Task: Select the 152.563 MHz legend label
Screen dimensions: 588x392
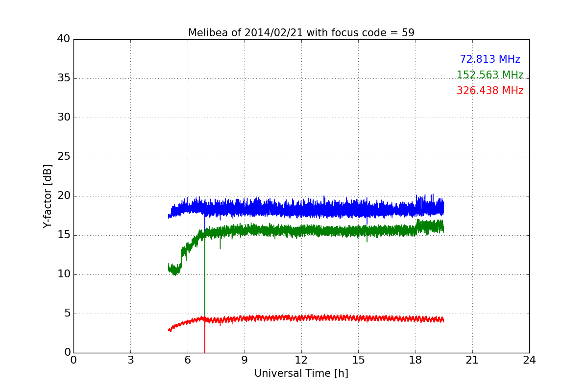Action: click(x=490, y=75)
